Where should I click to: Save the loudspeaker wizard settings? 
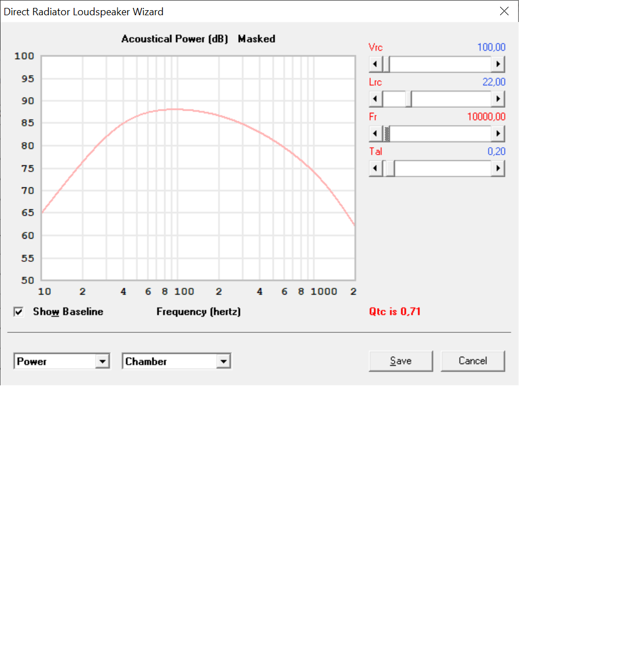pos(401,361)
